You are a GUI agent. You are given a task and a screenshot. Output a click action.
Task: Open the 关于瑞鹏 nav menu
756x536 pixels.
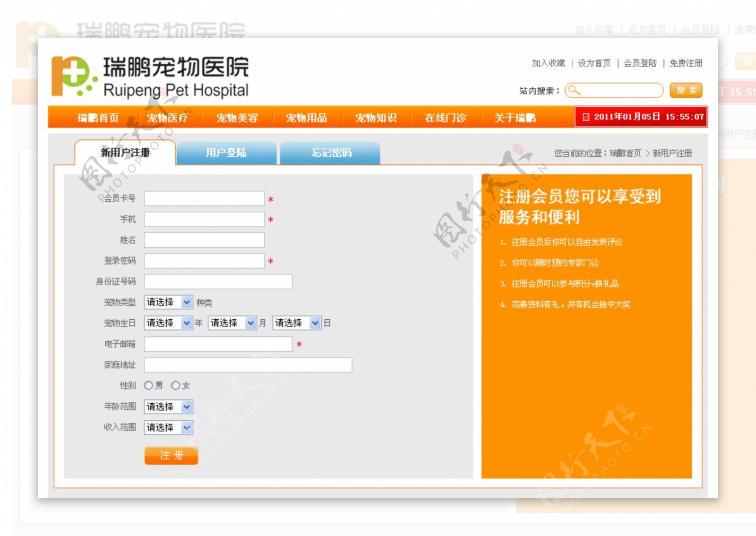point(515,118)
